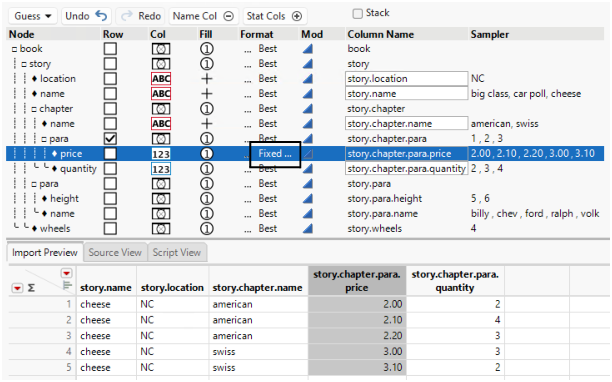Click the 123 numeric type icon for quantity

click(x=161, y=169)
